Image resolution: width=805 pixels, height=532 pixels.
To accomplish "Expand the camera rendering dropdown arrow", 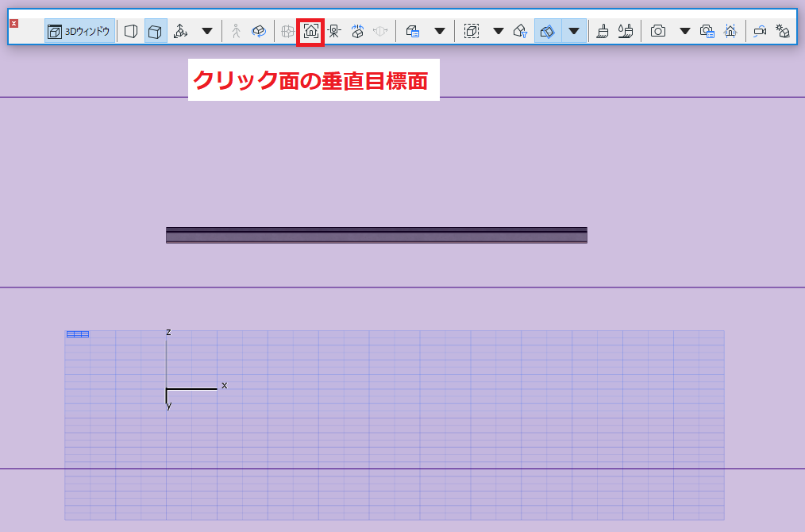I will click(684, 31).
